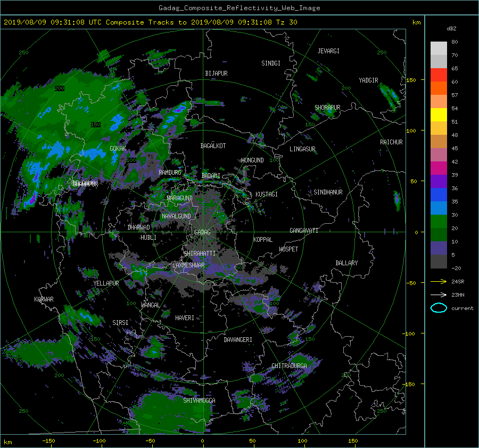Click the RAMDURG city label
The height and width of the screenshot is (448, 479).
(170, 173)
